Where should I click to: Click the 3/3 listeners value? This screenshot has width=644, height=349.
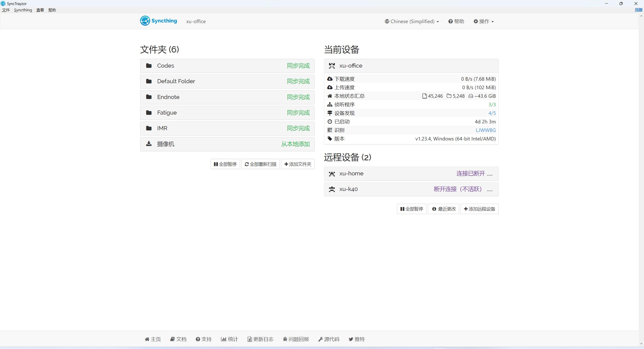pos(492,105)
